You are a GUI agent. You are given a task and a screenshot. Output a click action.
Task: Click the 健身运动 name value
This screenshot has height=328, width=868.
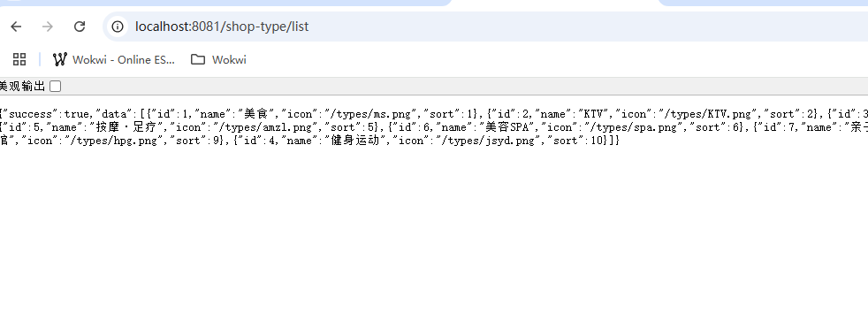click(356, 141)
